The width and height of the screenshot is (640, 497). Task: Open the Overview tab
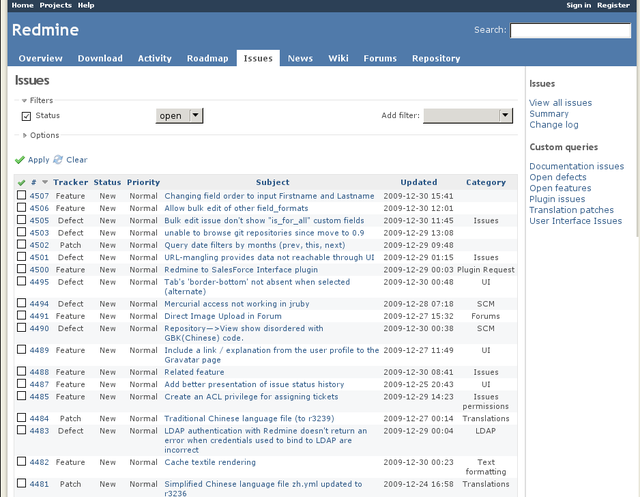click(x=40, y=58)
